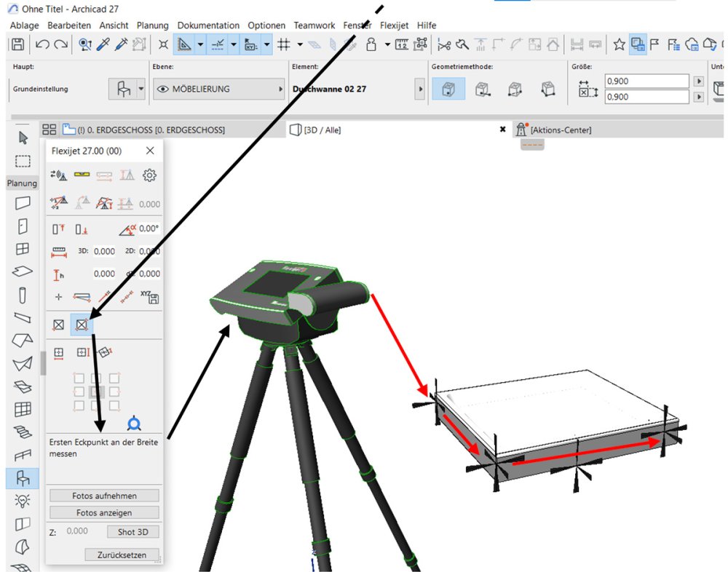Click Flexijet device connection icon
Screen dimensions: 728x572
[58, 175]
